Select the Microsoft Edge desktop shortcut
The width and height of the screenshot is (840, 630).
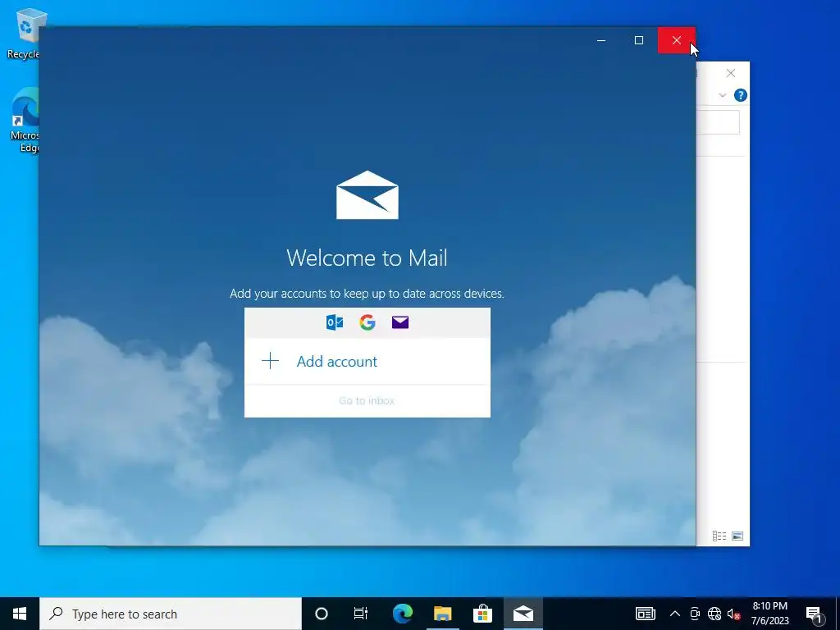pos(25,120)
